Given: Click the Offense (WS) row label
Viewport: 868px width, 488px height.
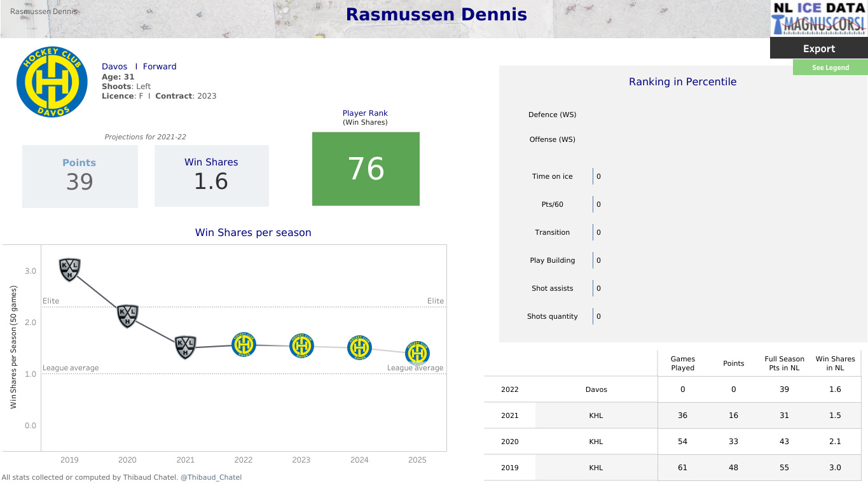Looking at the screenshot, I should pos(553,139).
